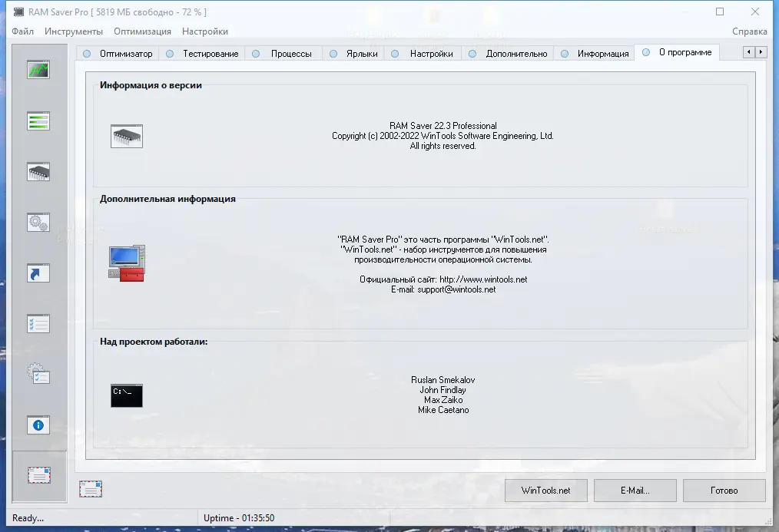Image resolution: width=779 pixels, height=532 pixels.
Task: Open the blue information sidebar icon
Action: [x=38, y=425]
